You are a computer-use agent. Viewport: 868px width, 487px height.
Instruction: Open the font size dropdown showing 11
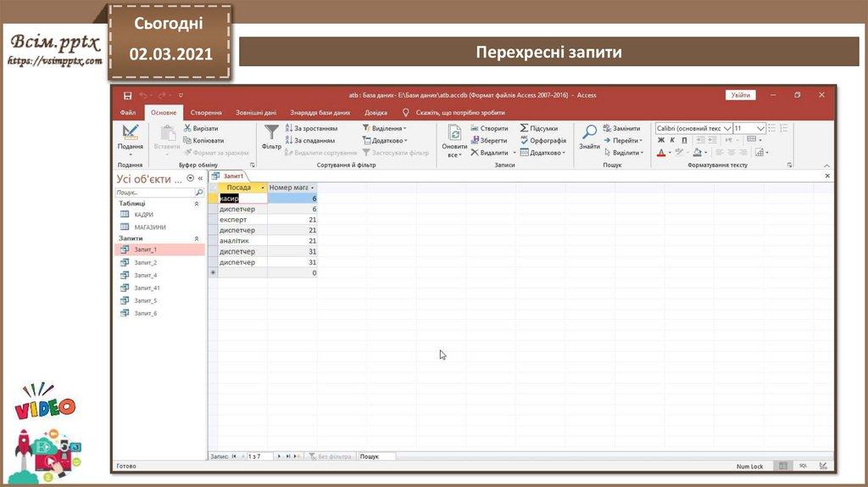[x=760, y=128]
